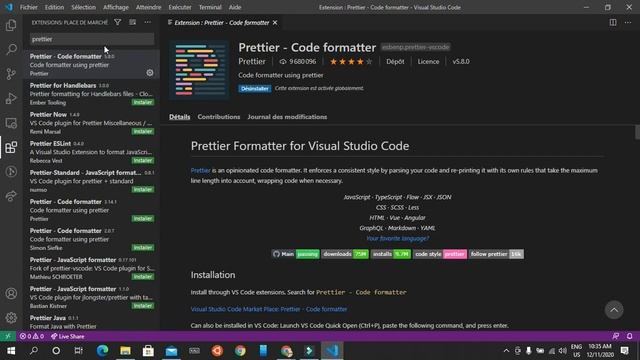Install Prettier-Standard JavaScript formatter extension
The width and height of the screenshot is (640, 360).
[x=143, y=189]
